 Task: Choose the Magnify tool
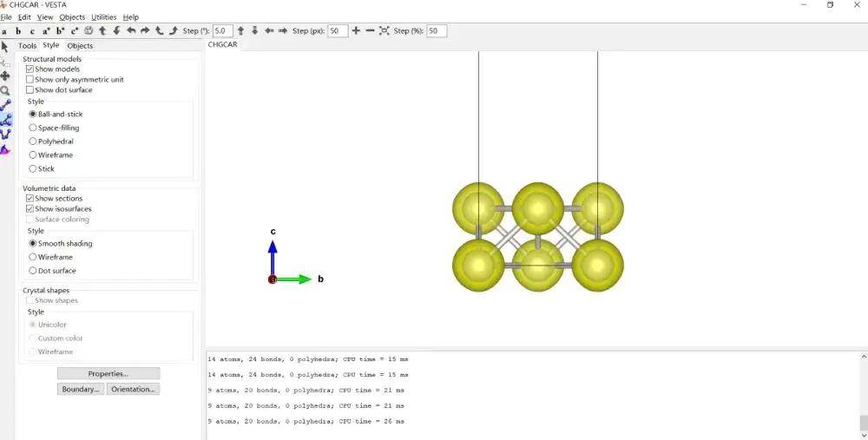(x=5, y=91)
